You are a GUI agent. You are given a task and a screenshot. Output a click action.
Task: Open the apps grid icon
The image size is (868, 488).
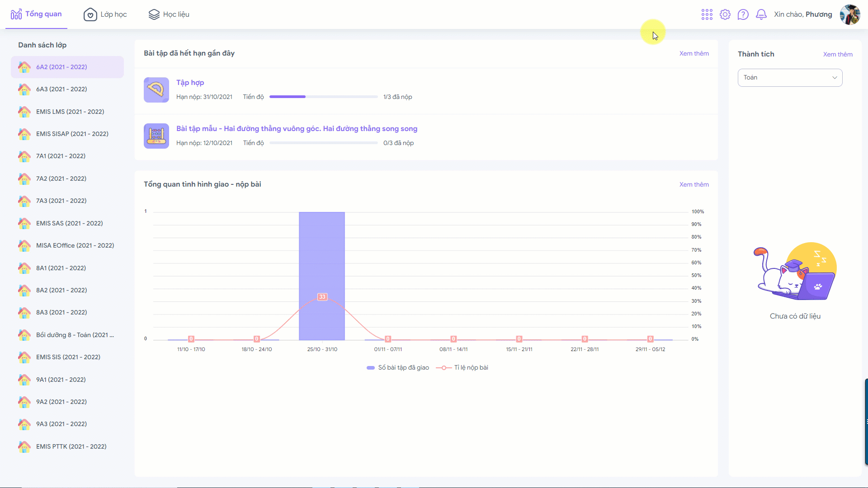[707, 14]
